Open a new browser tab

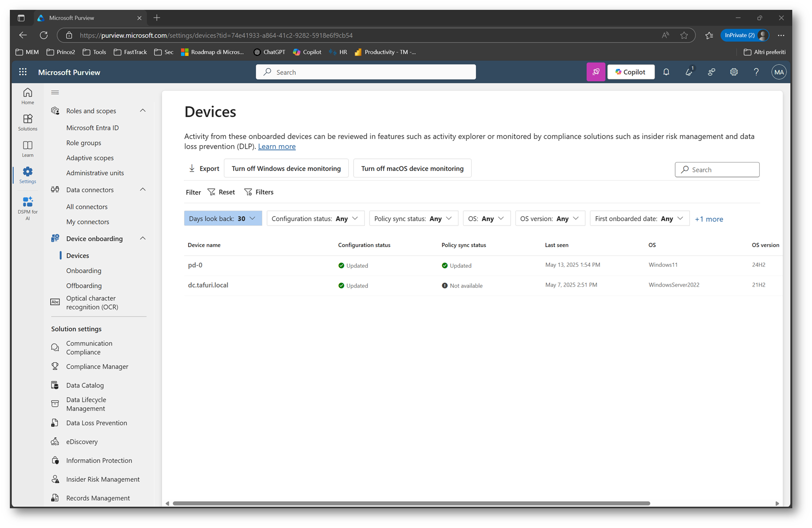[x=157, y=18]
